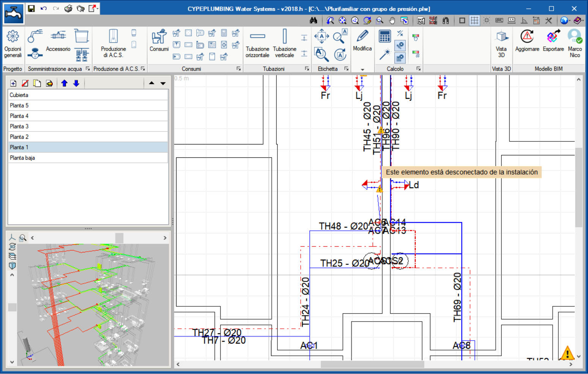Viewport: 588px width, 374px height.
Task: Copy the selected floor plan
Action: (x=37, y=83)
